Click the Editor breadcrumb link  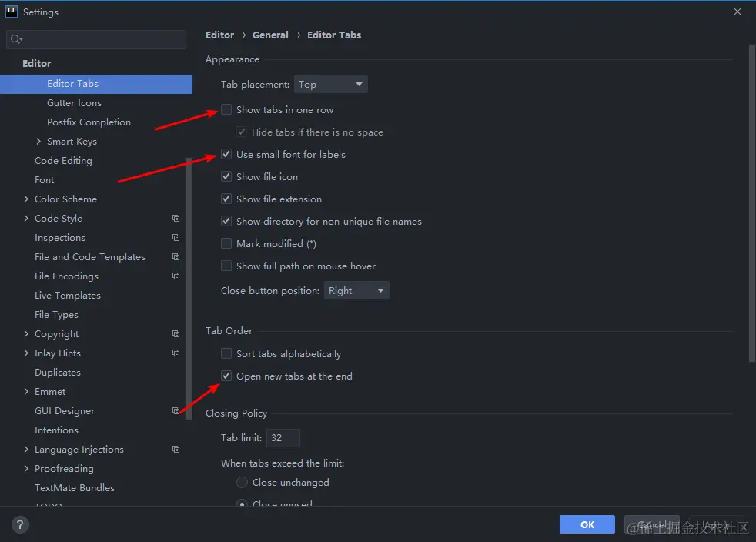tap(220, 35)
